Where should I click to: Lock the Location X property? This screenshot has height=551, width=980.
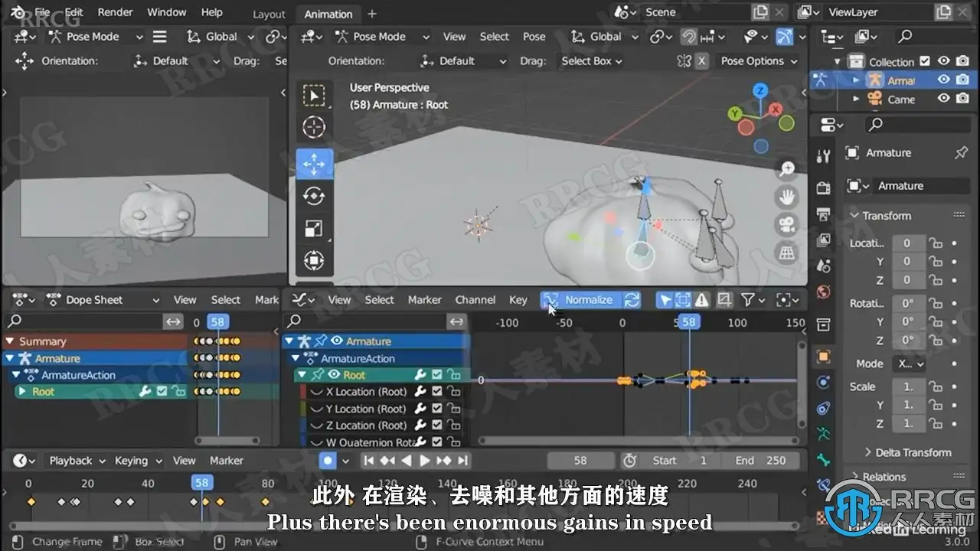point(935,243)
